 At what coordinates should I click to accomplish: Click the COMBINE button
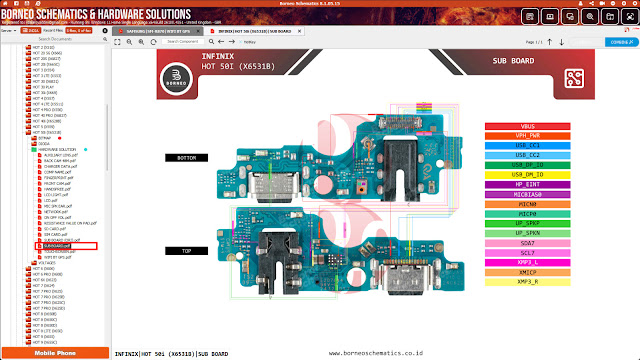[x=622, y=42]
